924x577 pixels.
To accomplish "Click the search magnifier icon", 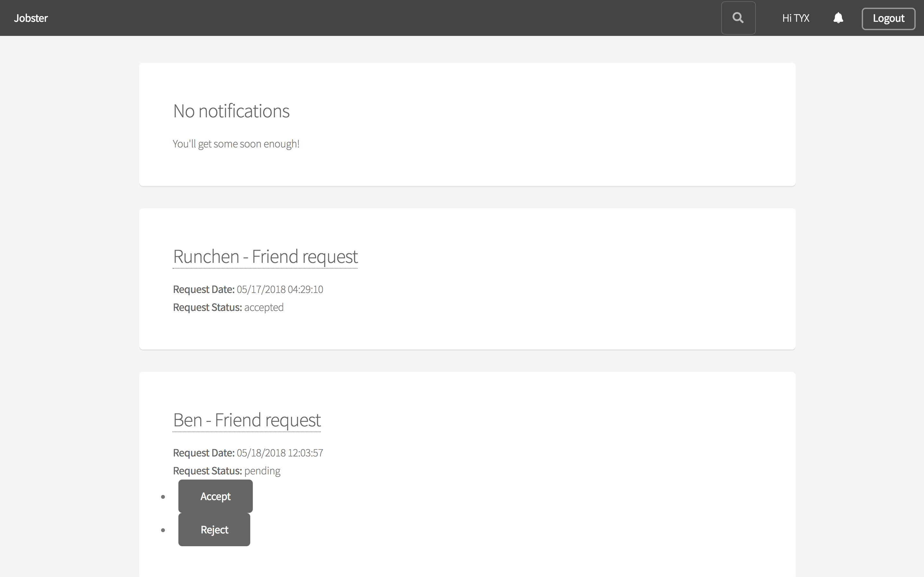I will [x=738, y=18].
